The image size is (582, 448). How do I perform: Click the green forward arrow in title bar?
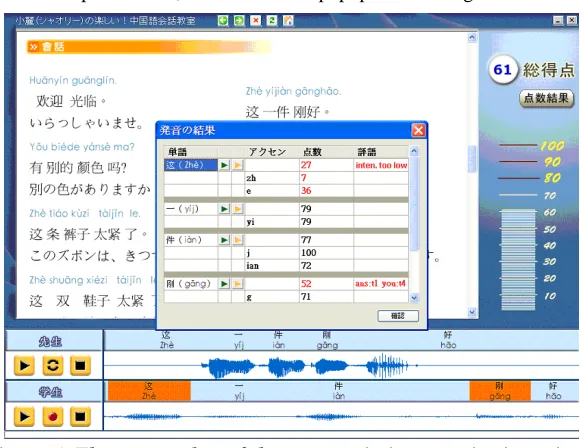point(239,20)
